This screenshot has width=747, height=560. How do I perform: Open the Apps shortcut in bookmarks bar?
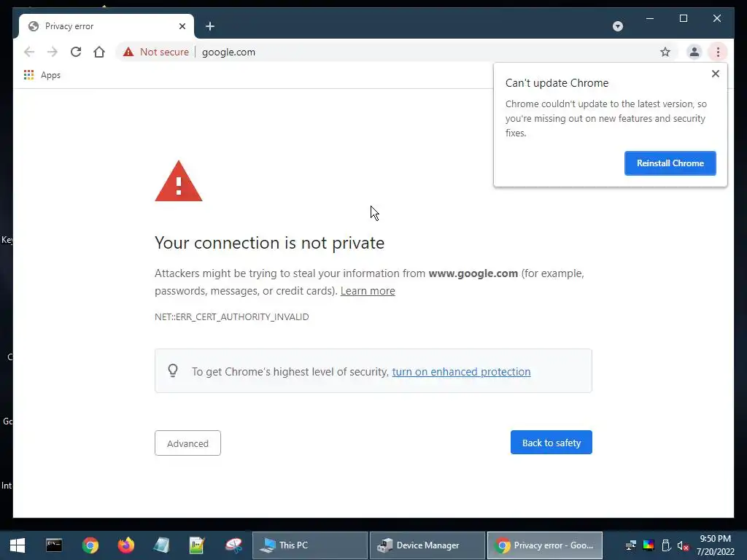(42, 75)
